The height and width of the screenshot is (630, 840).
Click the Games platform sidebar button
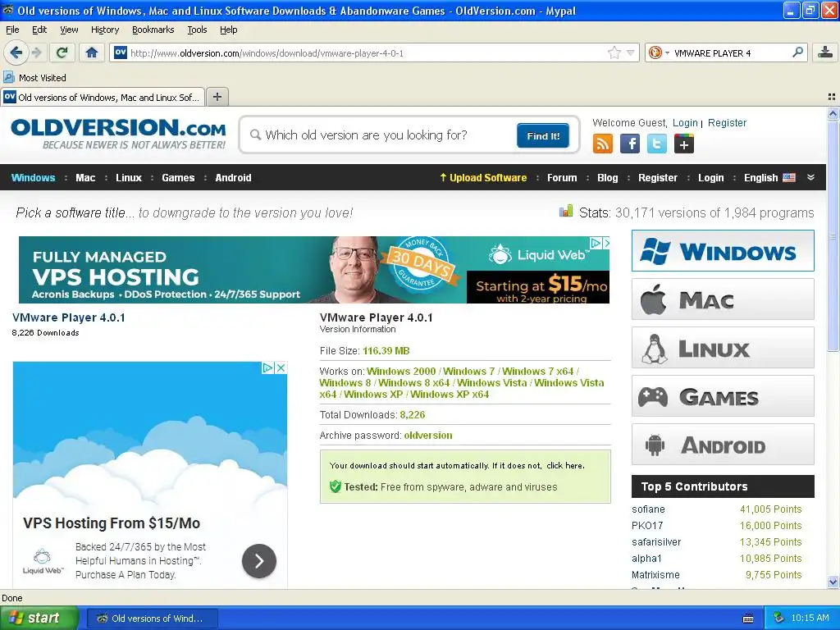[723, 396]
